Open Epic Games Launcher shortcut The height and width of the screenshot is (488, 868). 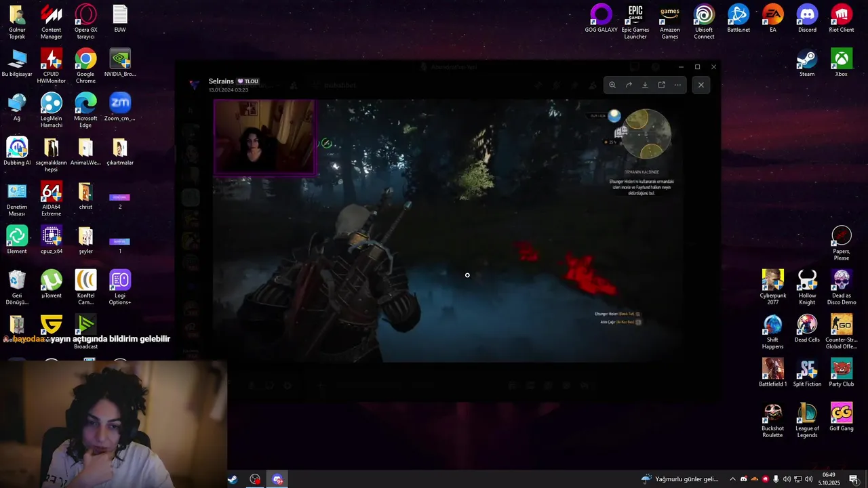pyautogui.click(x=635, y=22)
